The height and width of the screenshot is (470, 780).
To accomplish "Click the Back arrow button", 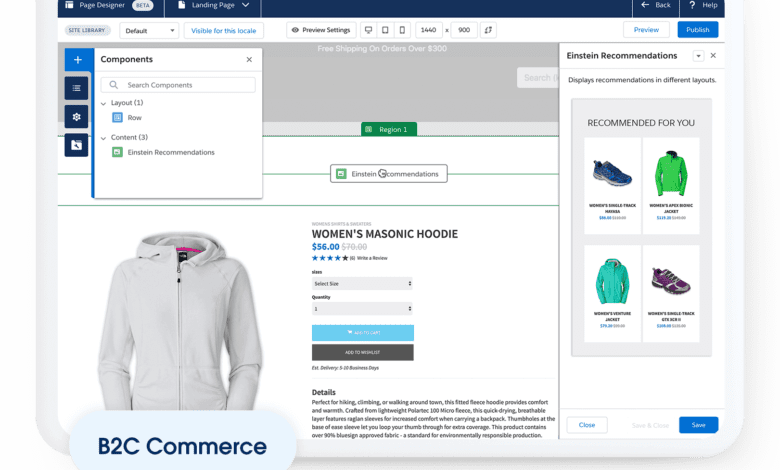I will point(656,5).
